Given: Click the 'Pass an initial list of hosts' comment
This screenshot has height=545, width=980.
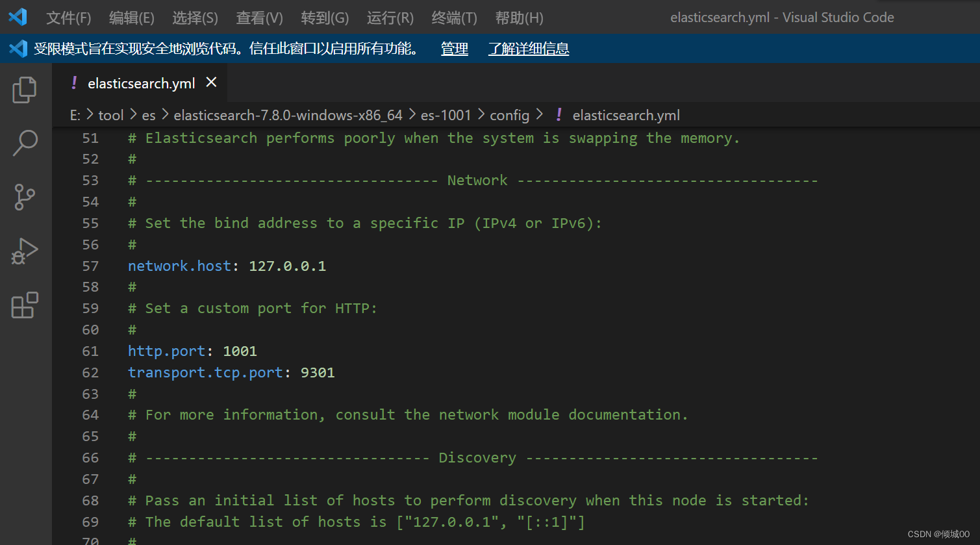Looking at the screenshot, I should pos(469,501).
